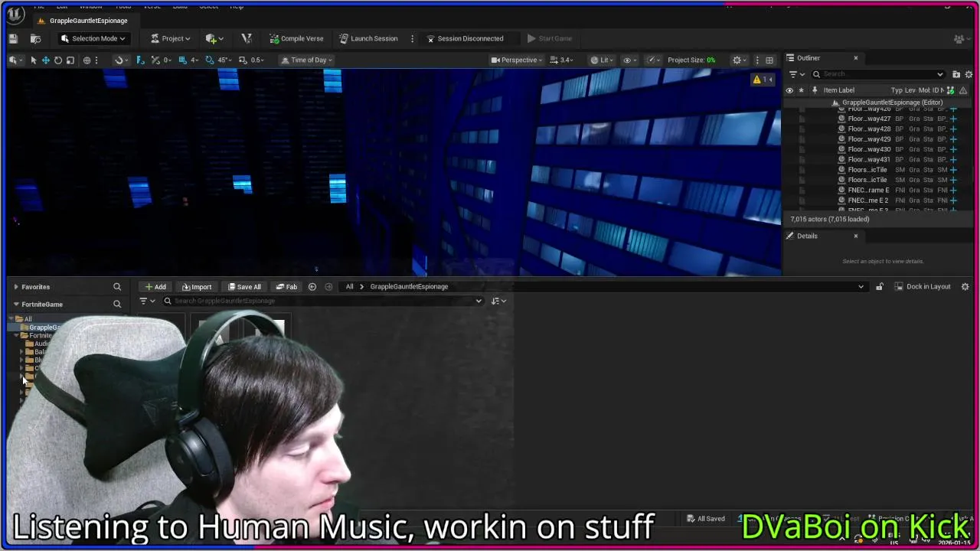Select the arrow Select tool in viewport
980x551 pixels.
tap(33, 60)
